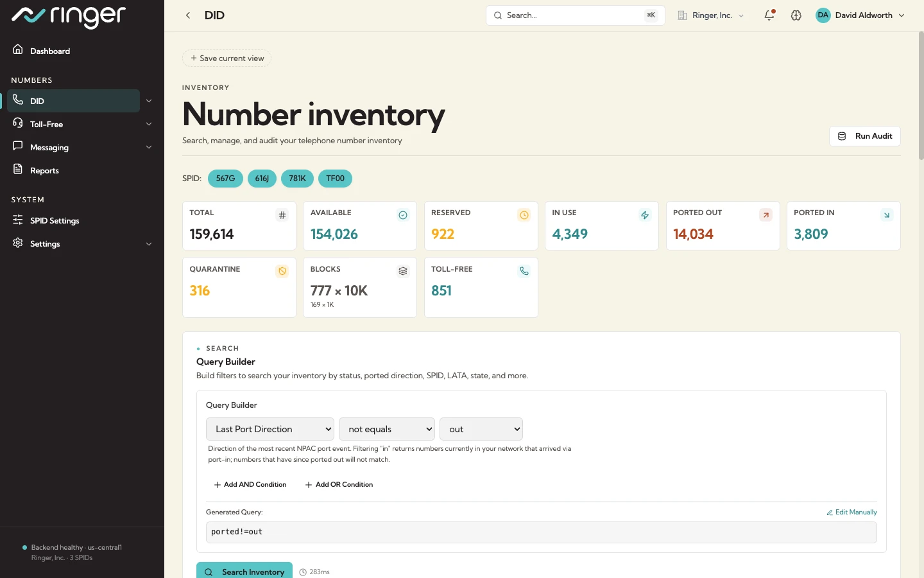924x578 pixels.
Task: Select SPID chip TF00
Action: [x=335, y=179]
